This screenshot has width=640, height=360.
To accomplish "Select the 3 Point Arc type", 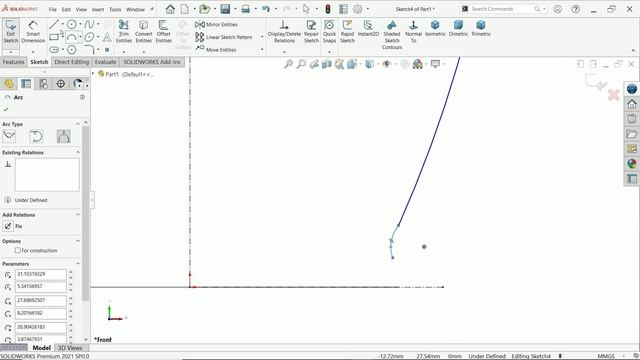I will (63, 136).
